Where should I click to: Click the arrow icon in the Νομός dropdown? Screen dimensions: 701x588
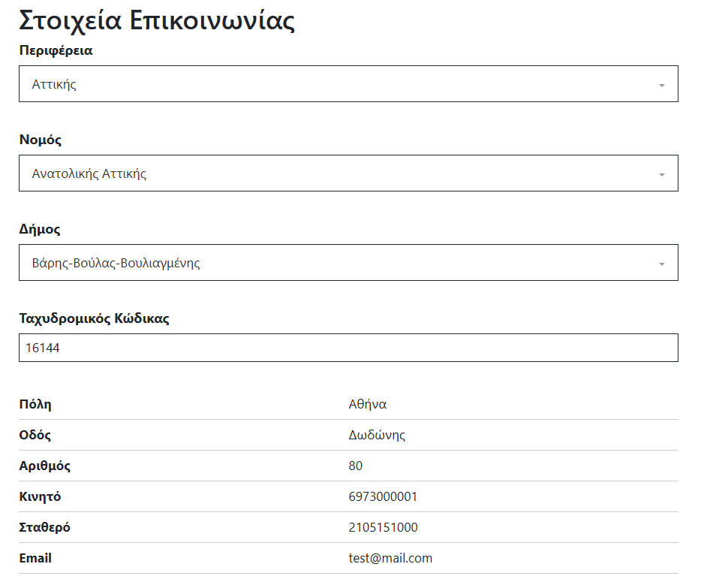661,174
